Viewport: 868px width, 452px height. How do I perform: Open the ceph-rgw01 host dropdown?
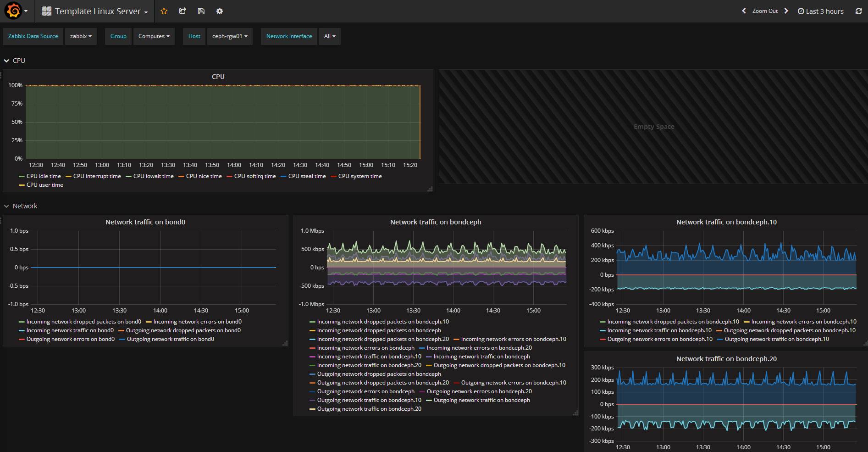230,36
